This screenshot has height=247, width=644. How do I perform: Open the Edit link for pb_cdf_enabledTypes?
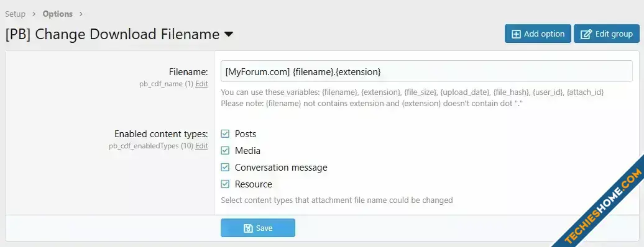pos(201,146)
